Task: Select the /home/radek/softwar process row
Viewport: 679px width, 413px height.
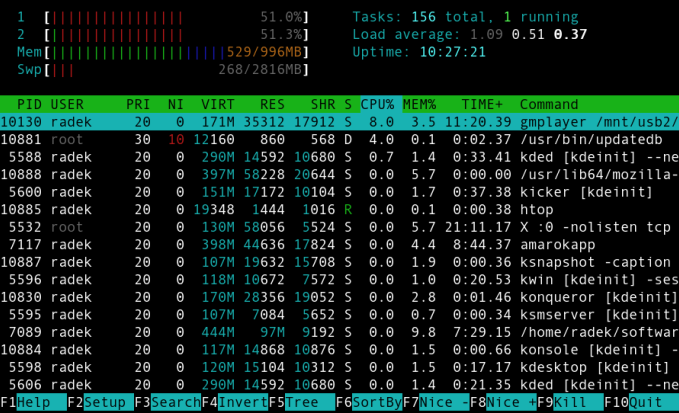Action: coord(340,332)
